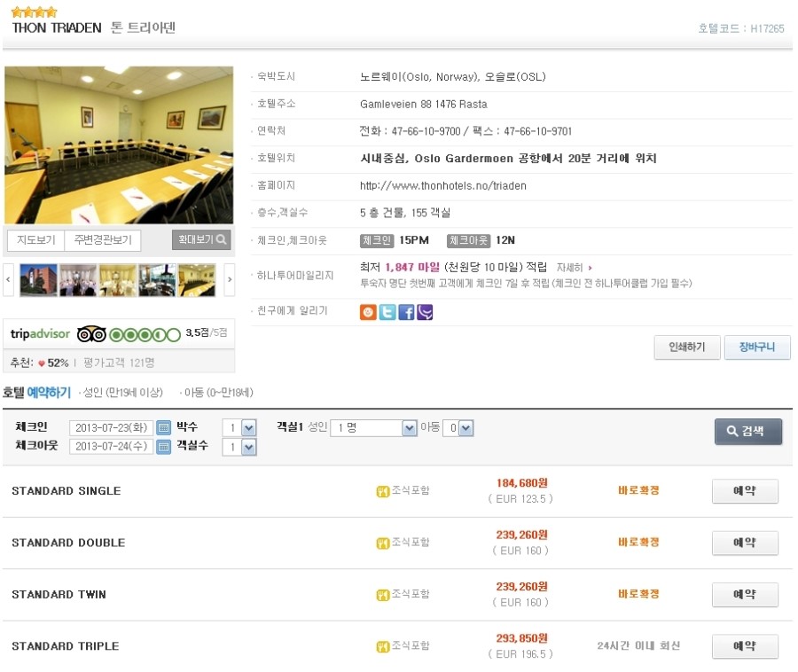Expand the children count dropdown
This screenshot has height=672, width=798.
click(466, 428)
